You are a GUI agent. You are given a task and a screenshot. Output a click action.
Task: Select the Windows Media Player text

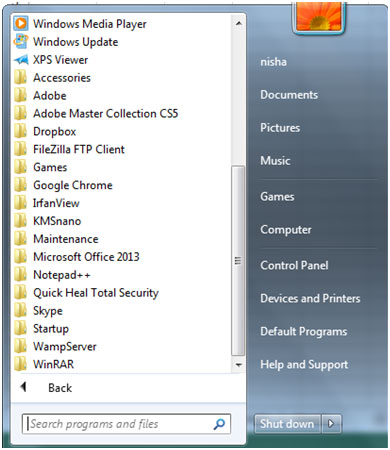pyautogui.click(x=90, y=24)
